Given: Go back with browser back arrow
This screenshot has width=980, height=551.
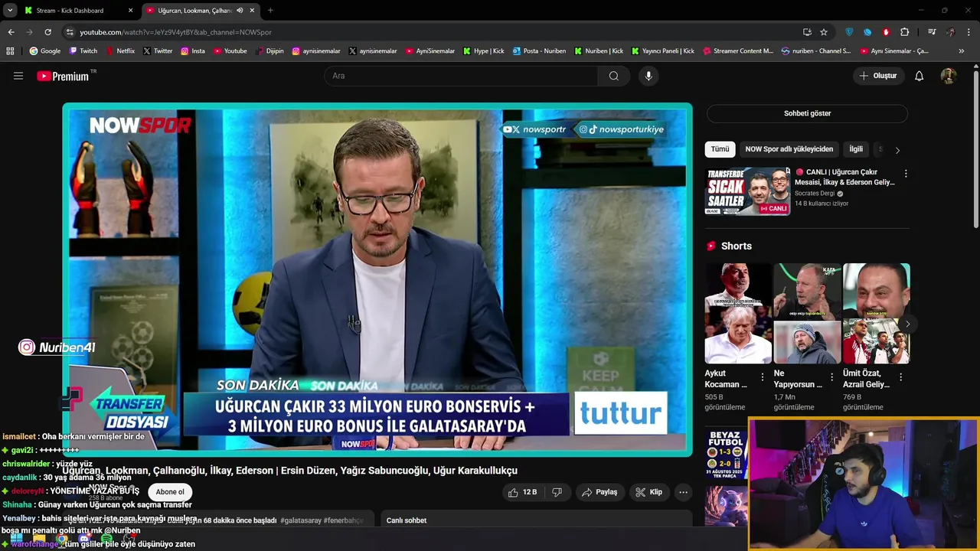Looking at the screenshot, I should pos(11,32).
